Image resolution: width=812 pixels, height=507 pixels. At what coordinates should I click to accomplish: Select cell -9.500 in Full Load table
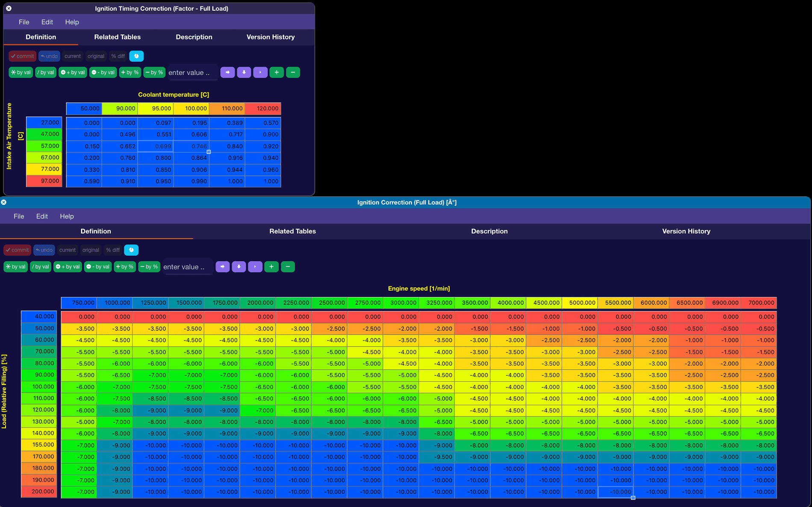pos(437,457)
